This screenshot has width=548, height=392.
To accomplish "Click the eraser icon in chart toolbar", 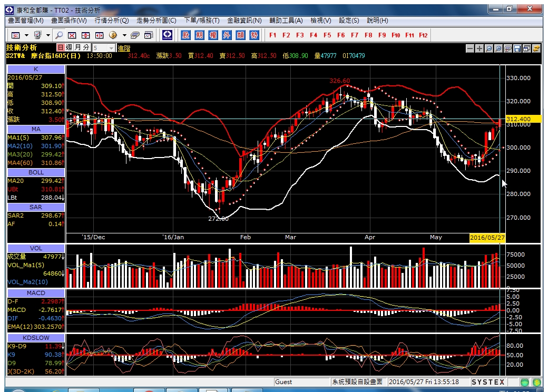I will (x=508, y=48).
